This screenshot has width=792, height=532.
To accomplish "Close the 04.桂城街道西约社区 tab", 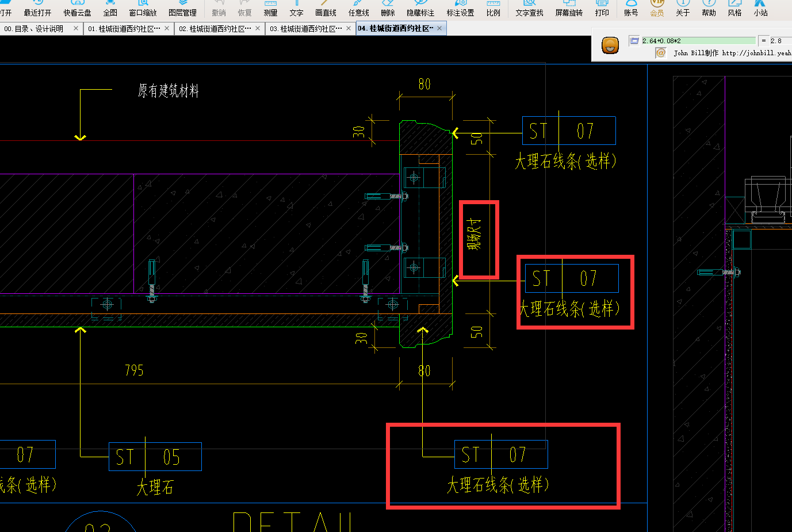I will [440, 28].
